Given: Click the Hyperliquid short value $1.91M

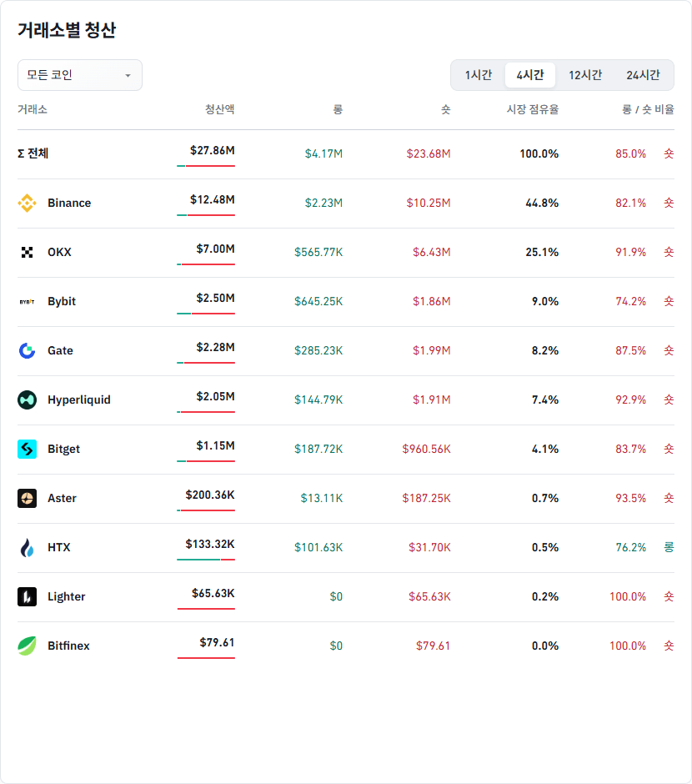Looking at the screenshot, I should (432, 400).
